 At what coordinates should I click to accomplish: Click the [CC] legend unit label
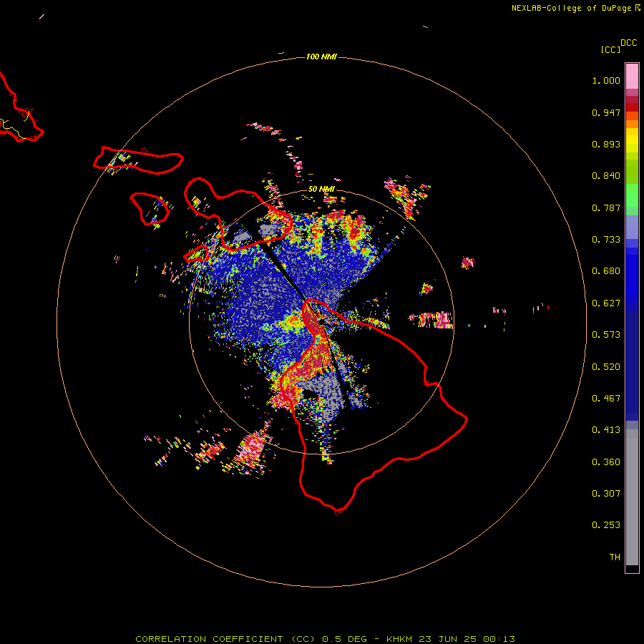610,49
